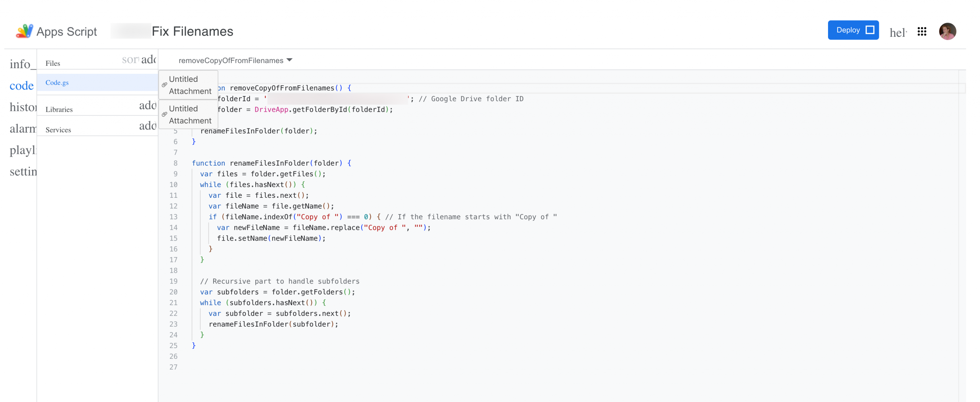Screen dimensions: 980x402
Task: Open the Overview (info) sidebar icon
Action: click(21, 64)
